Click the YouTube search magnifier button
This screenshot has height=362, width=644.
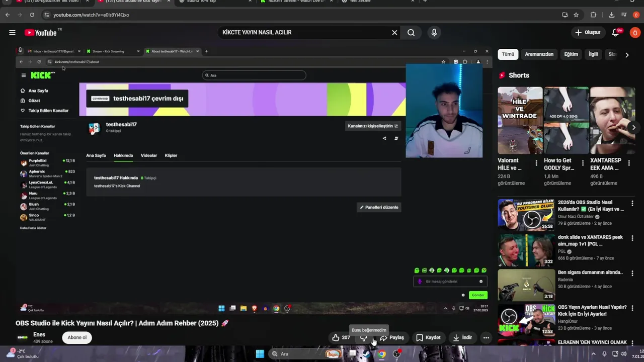pyautogui.click(x=411, y=33)
